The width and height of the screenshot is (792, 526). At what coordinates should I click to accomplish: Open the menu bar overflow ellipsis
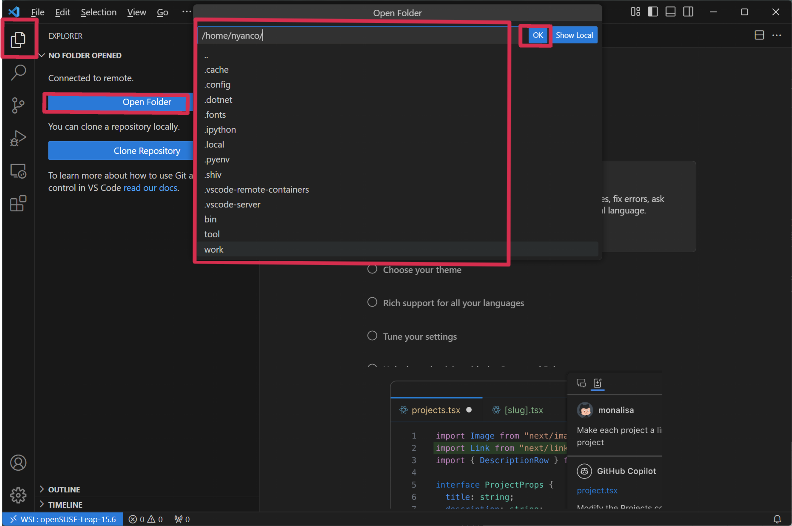coord(186,12)
